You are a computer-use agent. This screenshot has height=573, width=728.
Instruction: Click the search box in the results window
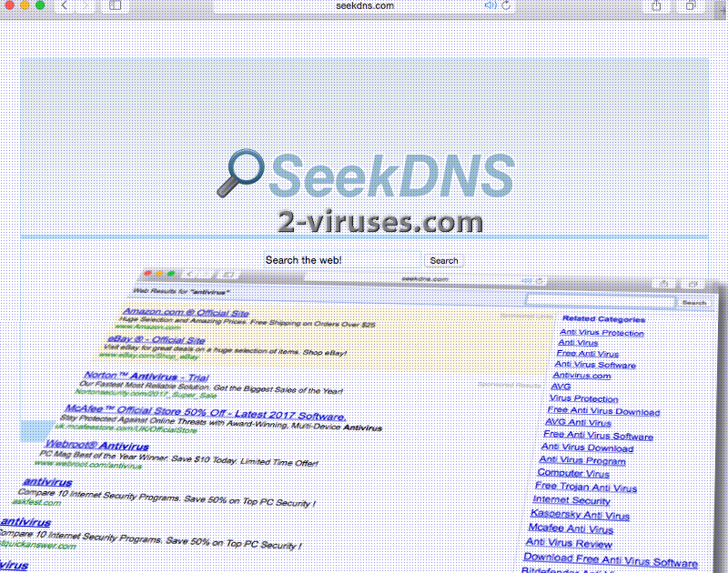point(601,301)
